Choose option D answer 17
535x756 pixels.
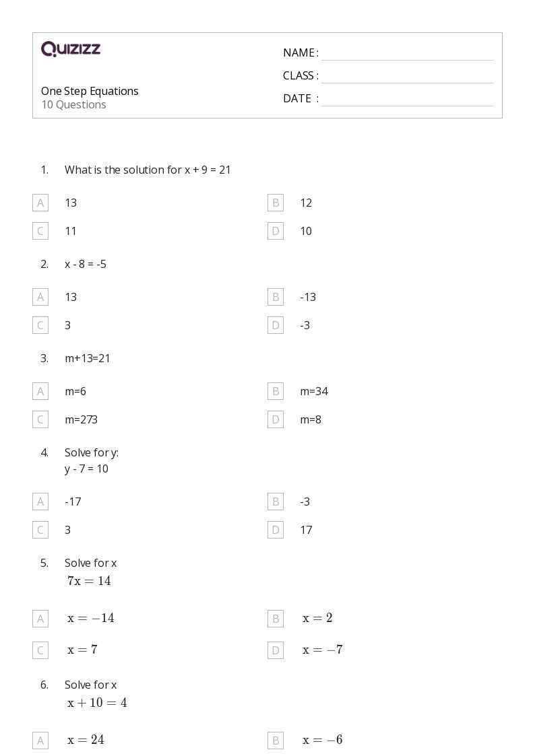[276, 530]
